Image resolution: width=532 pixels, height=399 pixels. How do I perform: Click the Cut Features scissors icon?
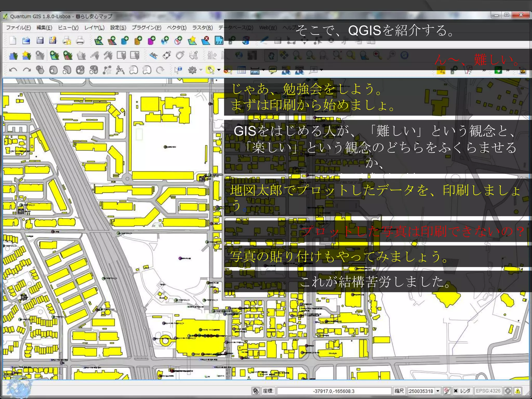(x=345, y=41)
